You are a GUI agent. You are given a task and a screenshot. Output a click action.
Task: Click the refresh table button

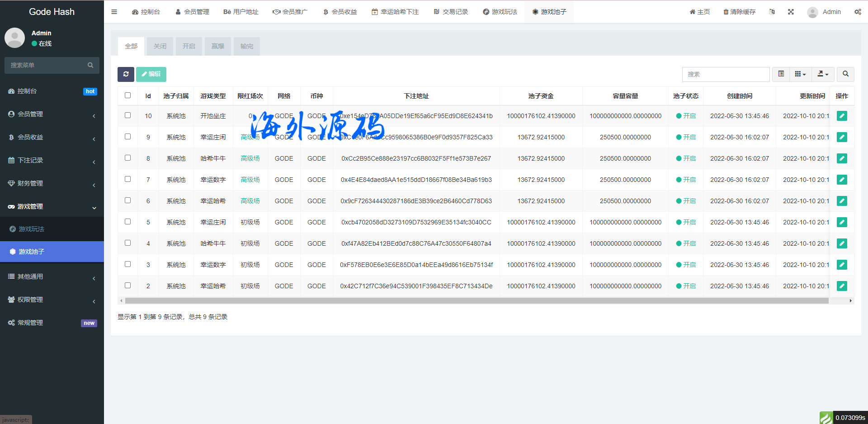coord(126,74)
